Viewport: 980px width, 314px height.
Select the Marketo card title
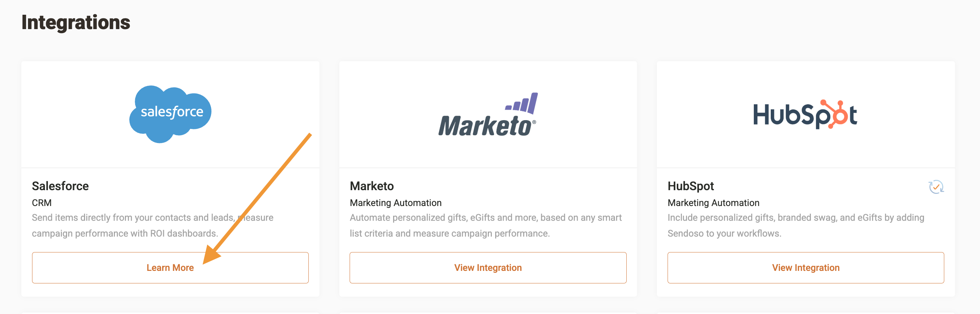coord(372,186)
